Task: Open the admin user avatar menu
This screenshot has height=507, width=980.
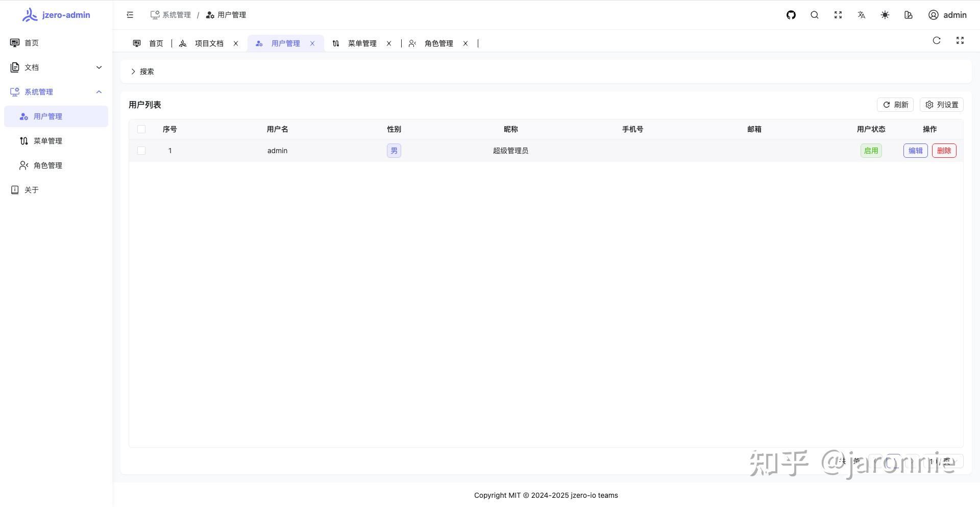Action: 947,15
